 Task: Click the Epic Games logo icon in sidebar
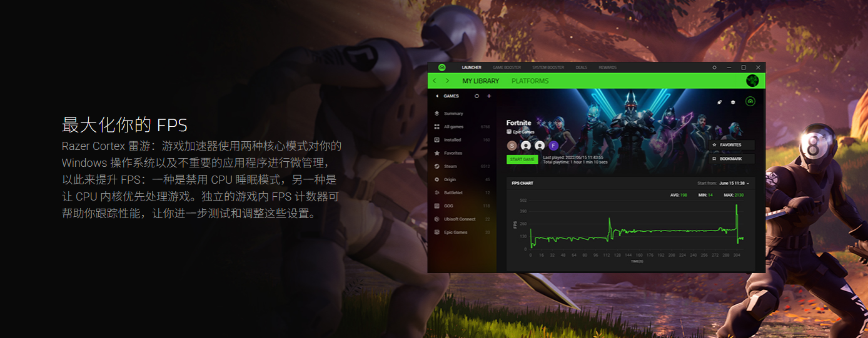click(x=437, y=232)
